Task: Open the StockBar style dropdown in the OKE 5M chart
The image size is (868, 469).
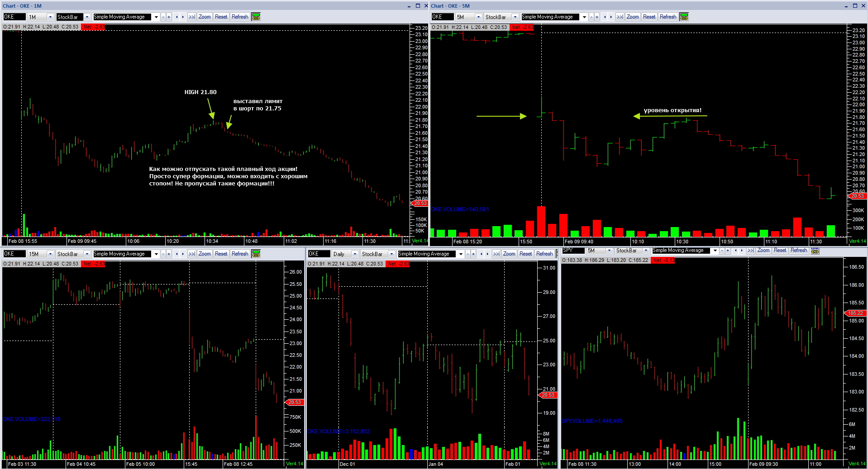Action: 515,17
